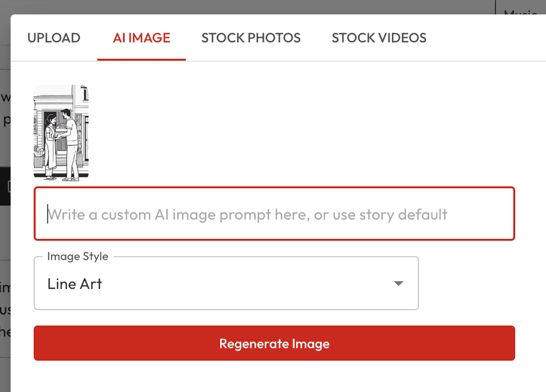
Task: Click the dimmed overlay to dismiss dialog
Action: (x=4, y=213)
